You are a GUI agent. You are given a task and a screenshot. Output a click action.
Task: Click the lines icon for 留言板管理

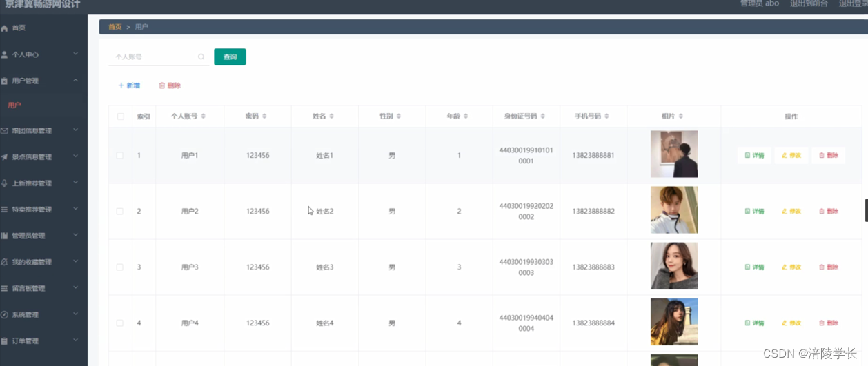[5, 288]
